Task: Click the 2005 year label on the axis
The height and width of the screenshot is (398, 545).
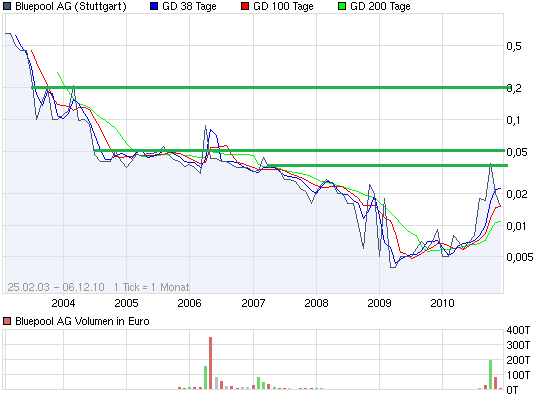Action: point(127,303)
